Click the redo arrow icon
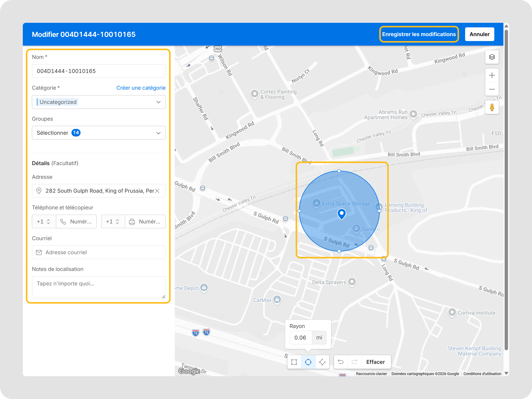The width and height of the screenshot is (532, 399). (x=355, y=362)
